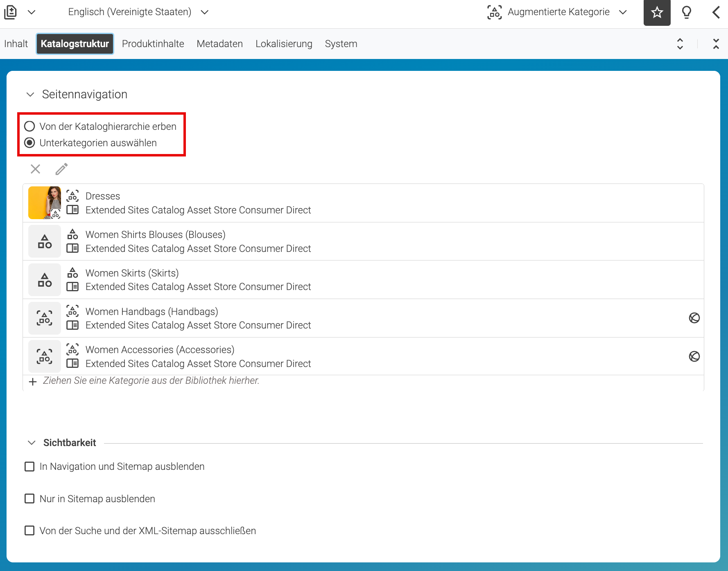Open the Englisch (Vereinigte Staaten) language dropdown

pyautogui.click(x=138, y=12)
